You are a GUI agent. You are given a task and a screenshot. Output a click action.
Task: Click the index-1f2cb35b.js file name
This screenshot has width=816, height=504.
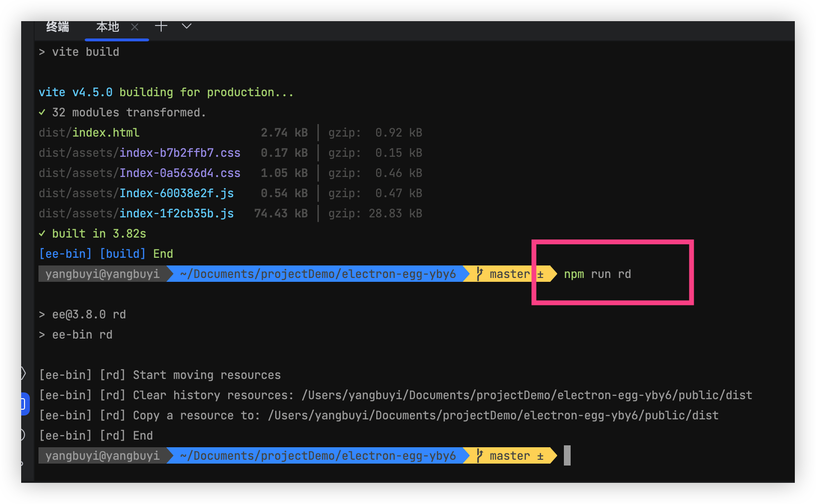click(x=177, y=214)
